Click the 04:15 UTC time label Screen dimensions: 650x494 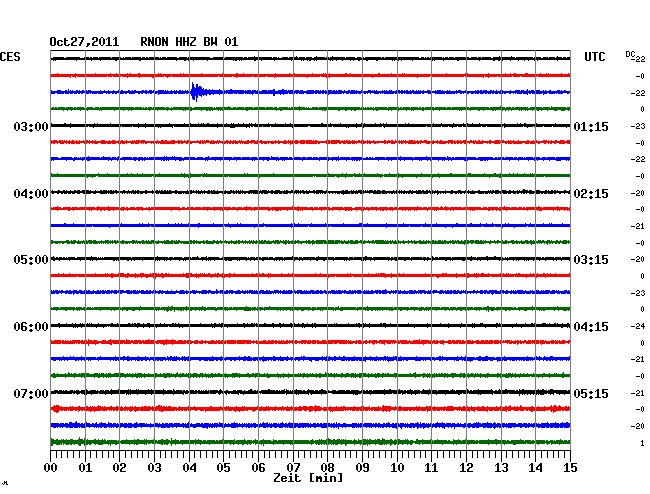point(591,327)
